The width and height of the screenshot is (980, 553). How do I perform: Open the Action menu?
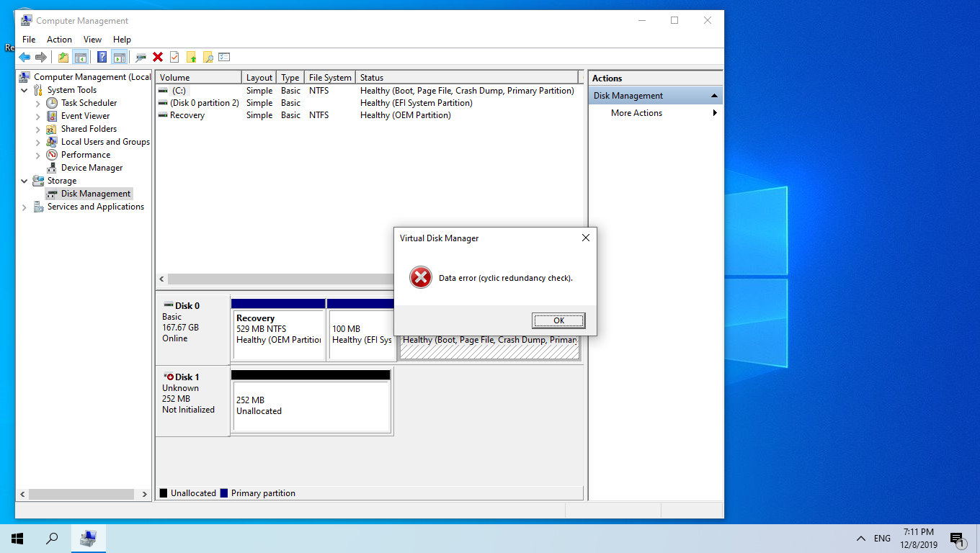tap(59, 40)
